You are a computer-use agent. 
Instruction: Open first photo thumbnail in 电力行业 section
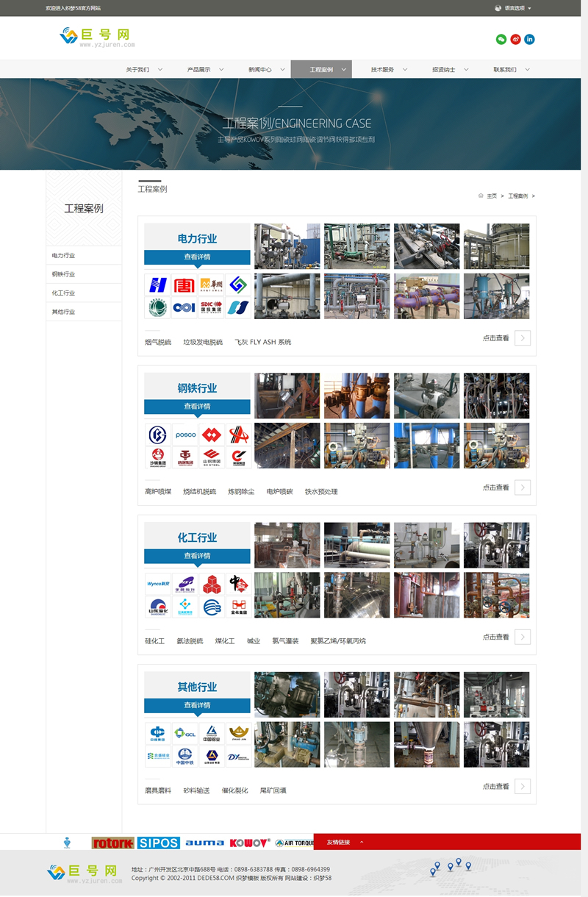287,246
